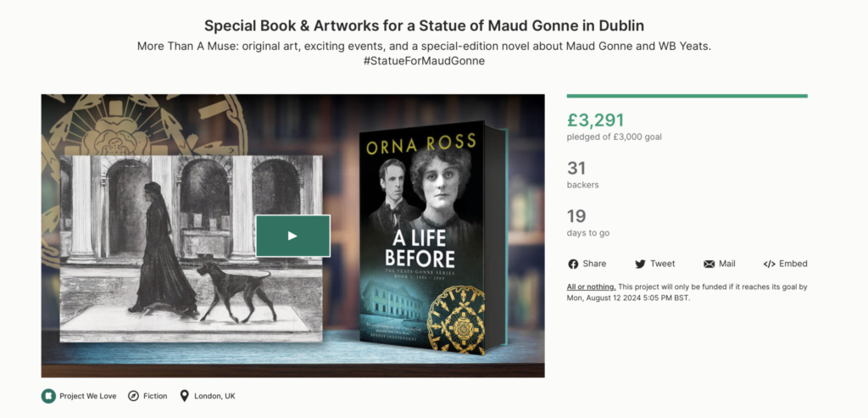
Task: Click the Project We Love badge icon
Action: coord(48,396)
